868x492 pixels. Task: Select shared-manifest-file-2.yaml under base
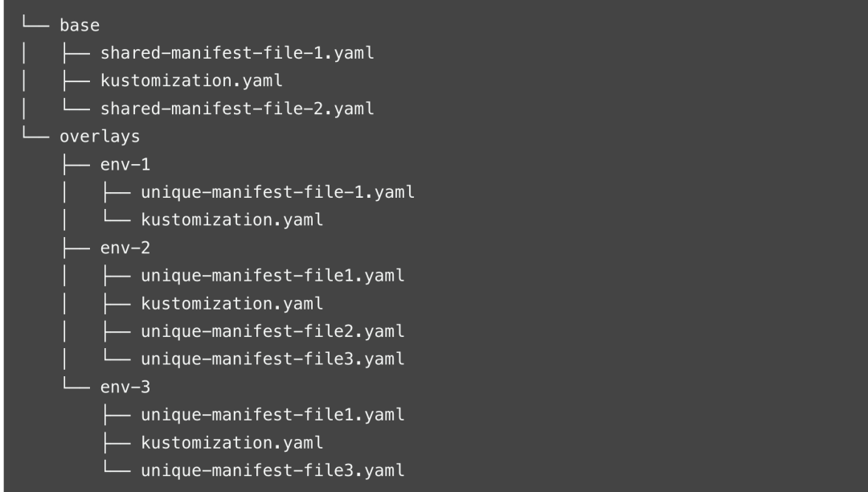pos(237,109)
